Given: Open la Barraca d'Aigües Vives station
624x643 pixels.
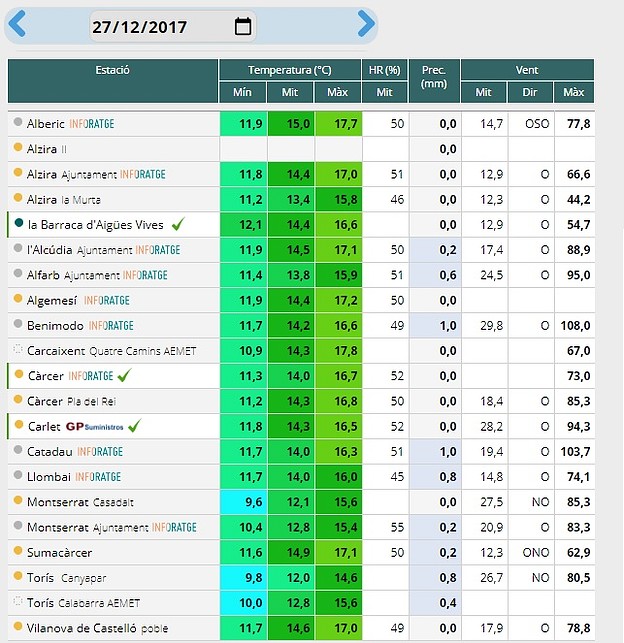Looking at the screenshot, I should click(96, 225).
